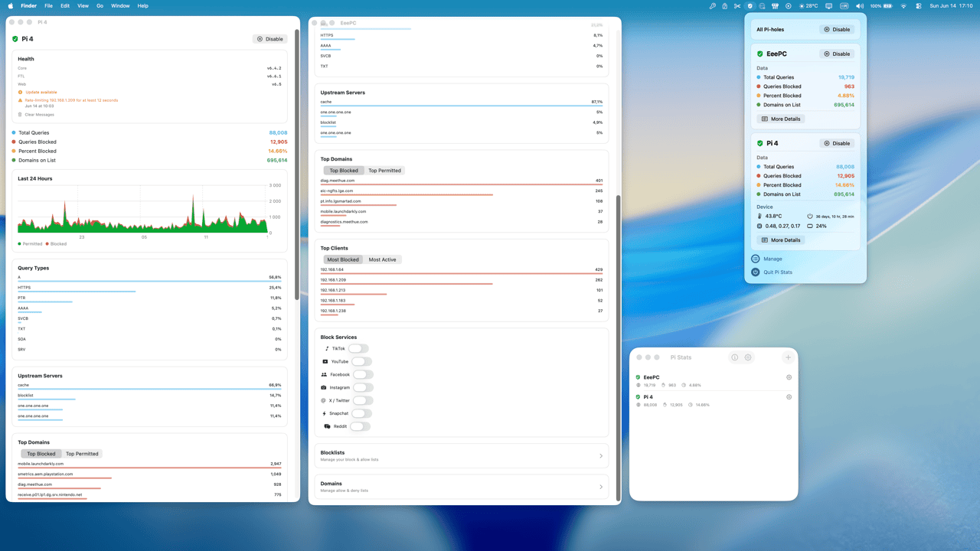Viewport: 980px width, 551px height.
Task: Toggle the Instagram block switch
Action: pos(363,387)
